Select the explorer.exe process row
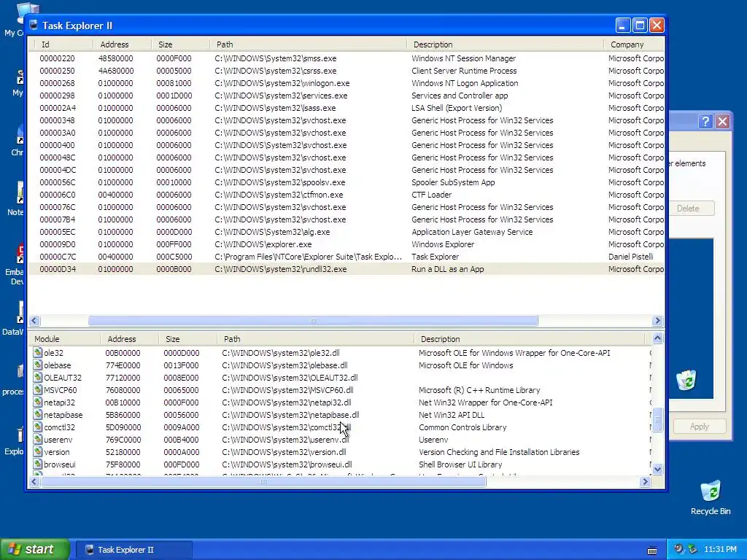The width and height of the screenshot is (747, 560). click(346, 244)
